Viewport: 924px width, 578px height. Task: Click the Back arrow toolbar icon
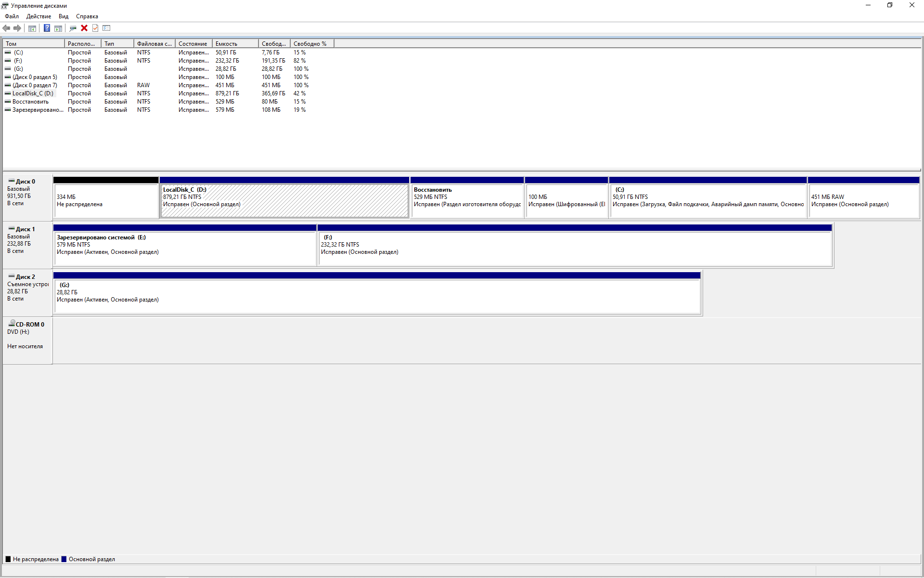[6, 28]
